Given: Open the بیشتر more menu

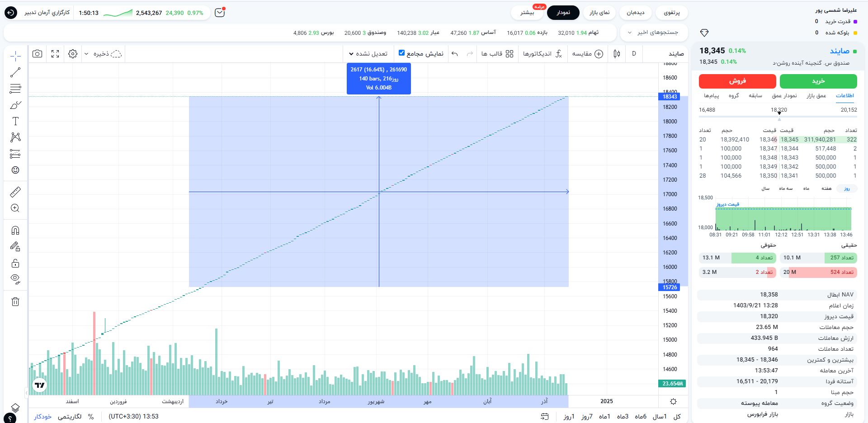Looking at the screenshot, I should click(527, 13).
